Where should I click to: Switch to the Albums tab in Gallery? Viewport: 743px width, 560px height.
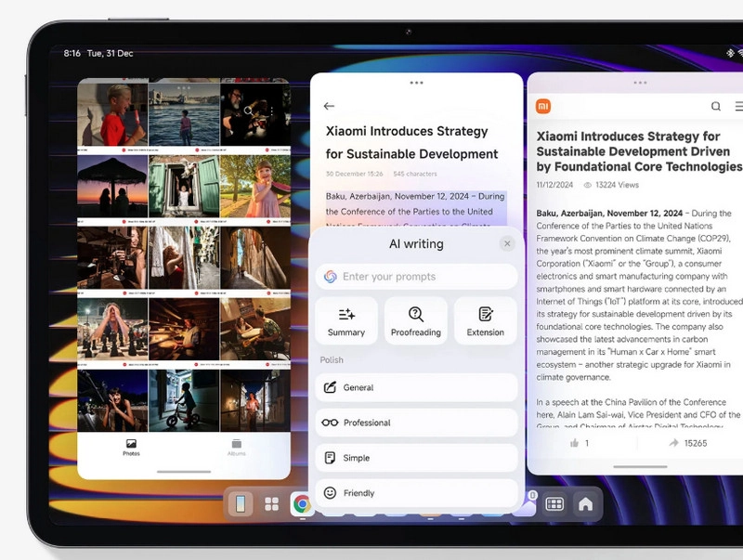[x=237, y=448]
